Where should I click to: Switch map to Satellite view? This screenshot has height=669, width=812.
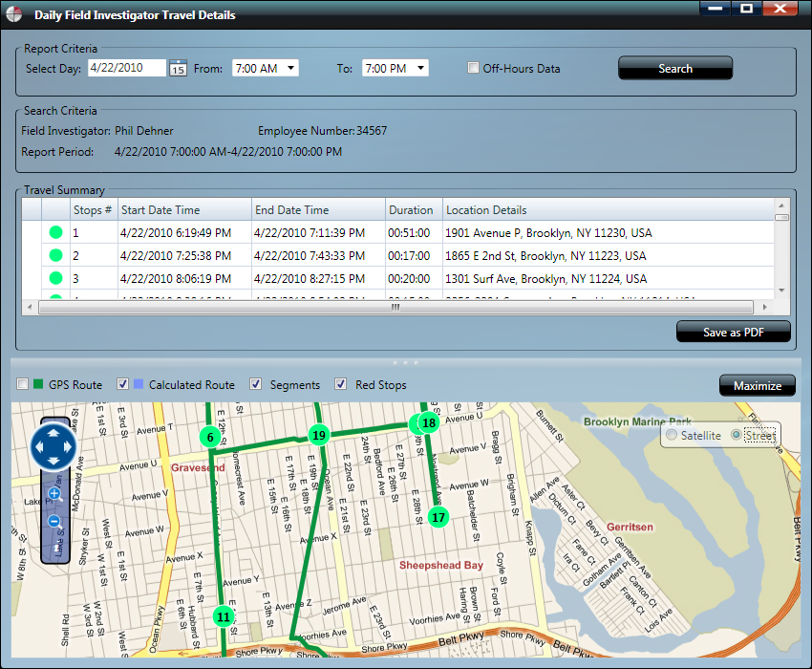[672, 436]
